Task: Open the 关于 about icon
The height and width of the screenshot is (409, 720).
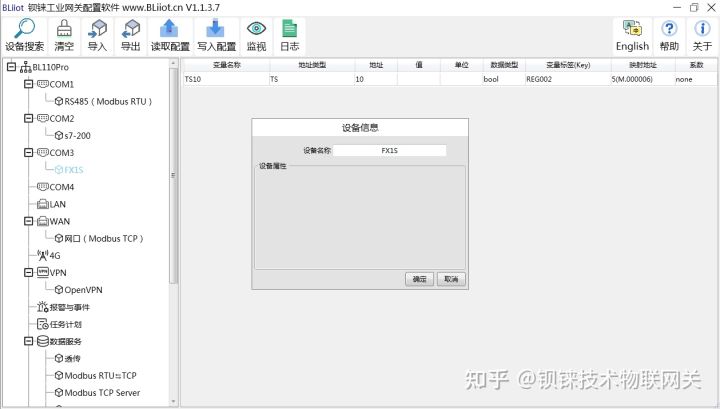Action: 702,28
